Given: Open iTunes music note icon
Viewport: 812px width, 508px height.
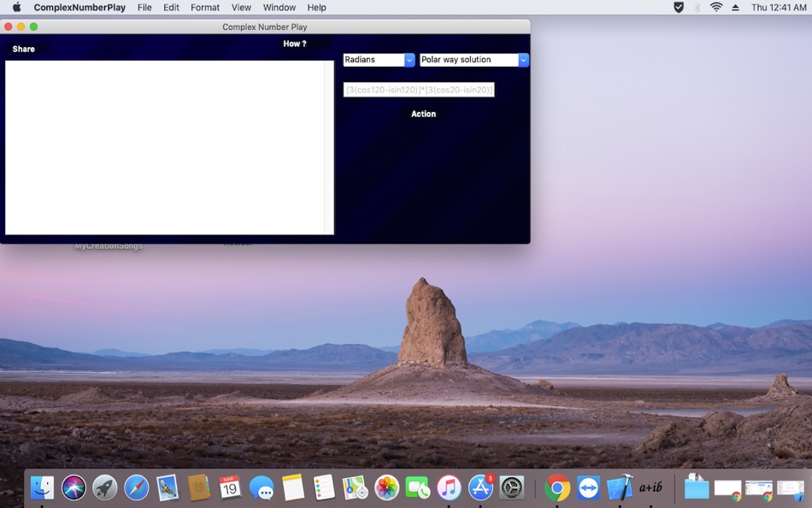Looking at the screenshot, I should [449, 487].
